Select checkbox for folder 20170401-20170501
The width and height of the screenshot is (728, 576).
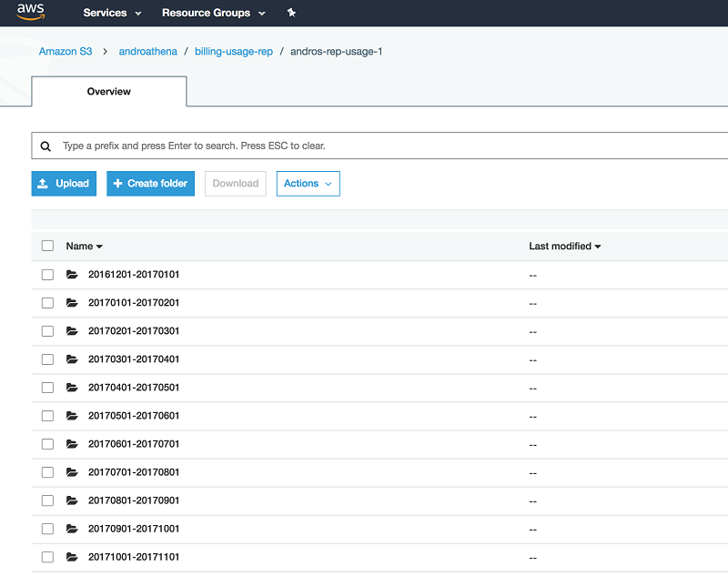click(x=47, y=388)
